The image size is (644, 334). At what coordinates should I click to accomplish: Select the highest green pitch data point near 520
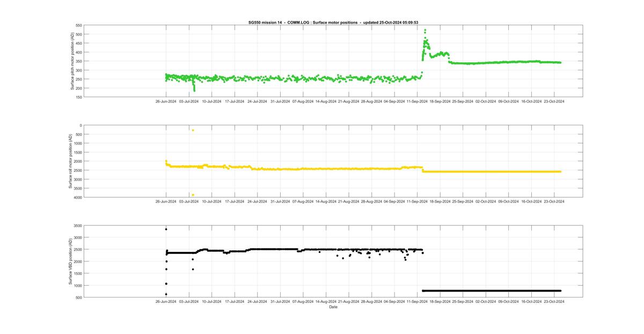tap(425, 30)
